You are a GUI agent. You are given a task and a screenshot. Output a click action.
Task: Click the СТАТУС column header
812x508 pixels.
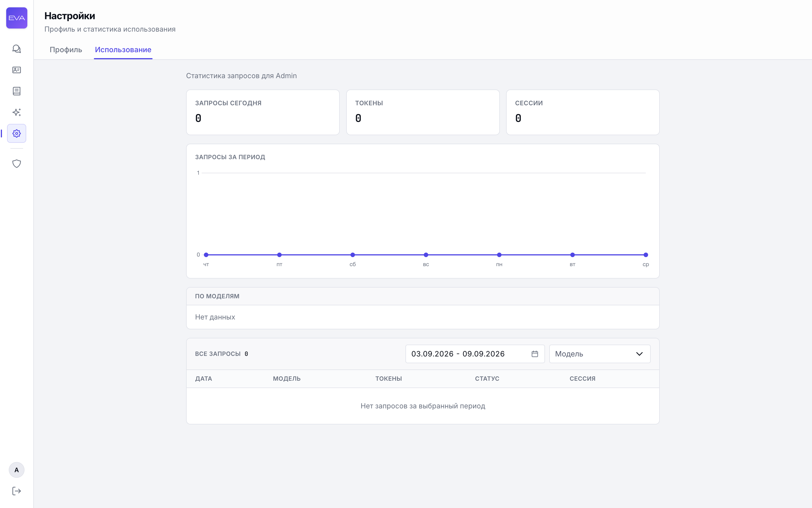[487, 379]
